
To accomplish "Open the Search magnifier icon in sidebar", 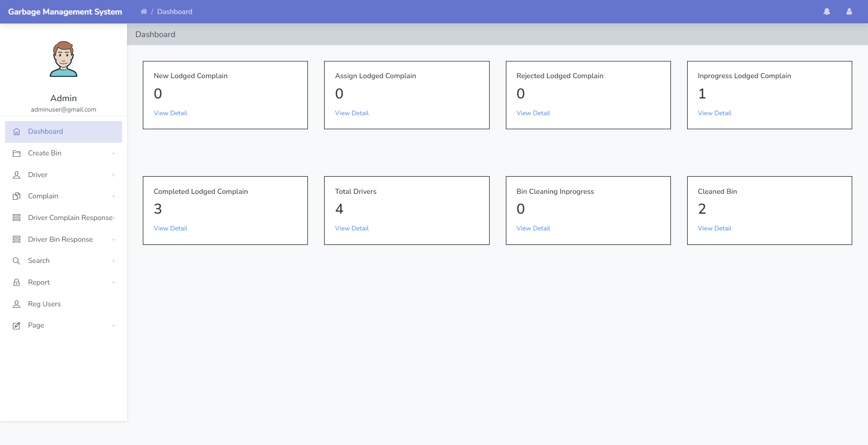I will pos(17,261).
